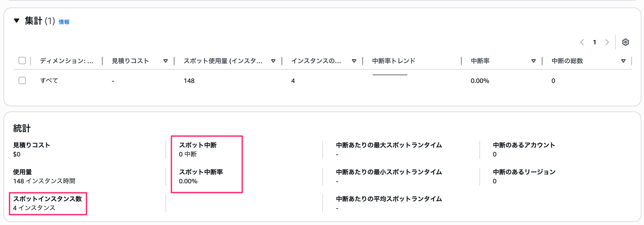Open the table column preferences gear
644x225 pixels.
[626, 42]
